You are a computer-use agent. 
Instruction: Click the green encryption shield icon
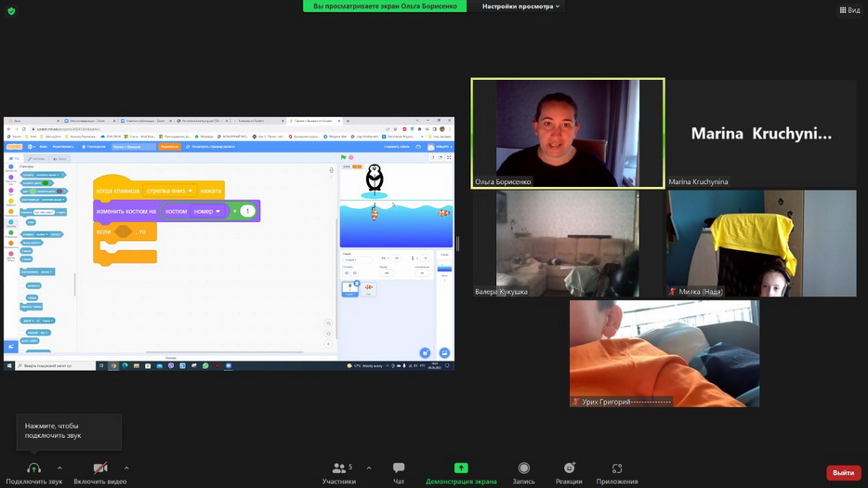11,11
